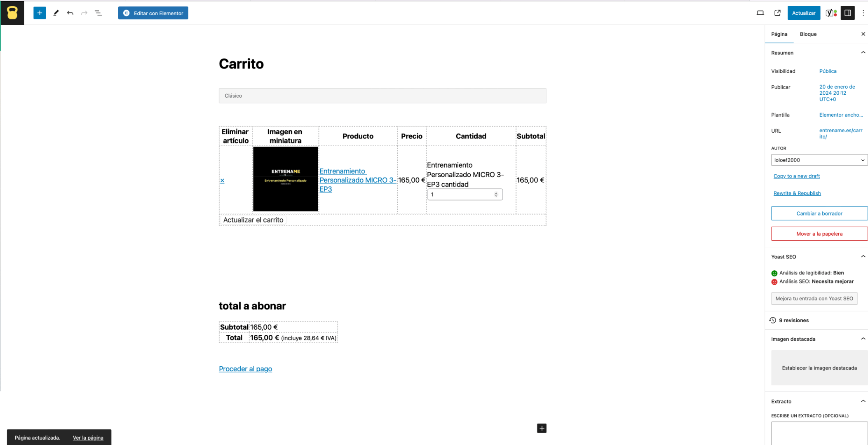Image resolution: width=868 pixels, height=445 pixels.
Task: Click the Total 165,00 € amount cell
Action: point(293,338)
